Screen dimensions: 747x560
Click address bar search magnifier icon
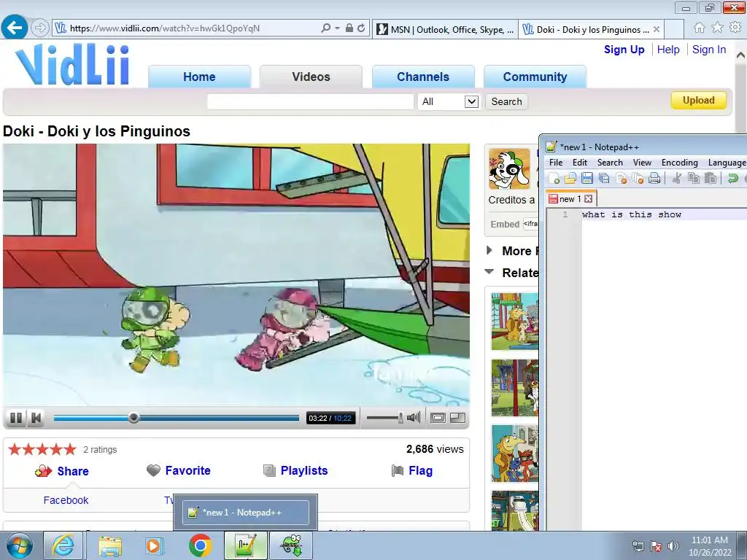click(326, 28)
